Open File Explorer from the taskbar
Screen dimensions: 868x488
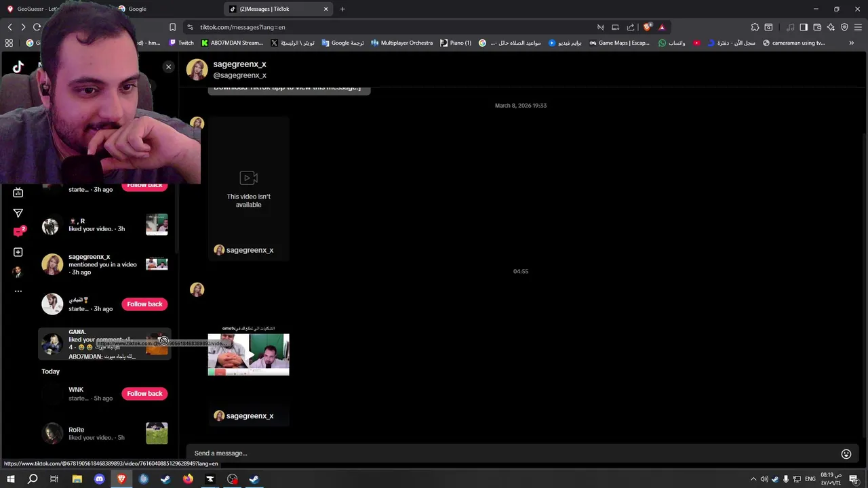pos(77,479)
